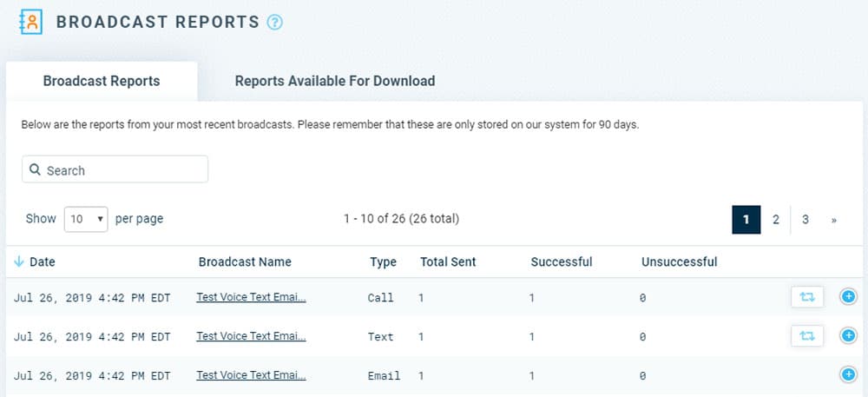
Task: Sort by Broadcast Name column header
Action: pyautogui.click(x=245, y=261)
